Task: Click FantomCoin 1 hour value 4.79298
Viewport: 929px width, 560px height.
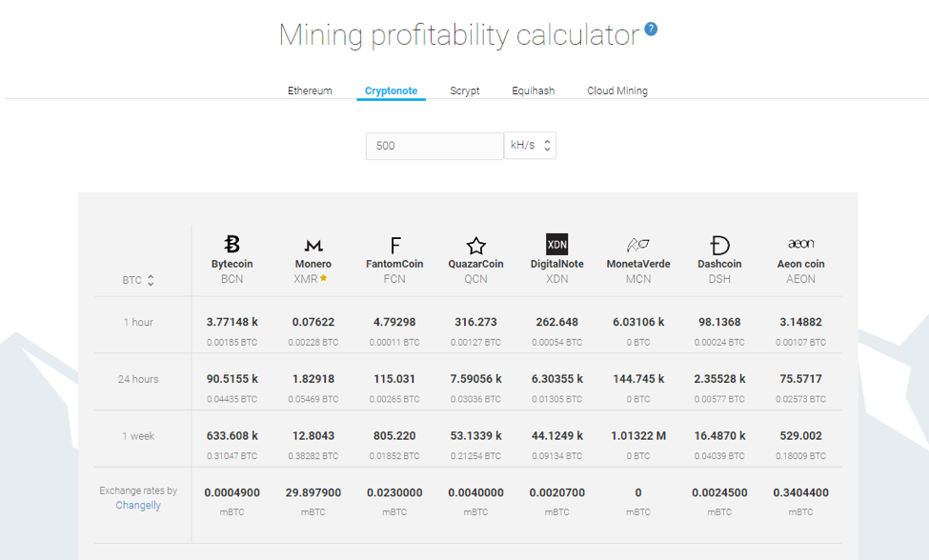Action: [x=394, y=322]
